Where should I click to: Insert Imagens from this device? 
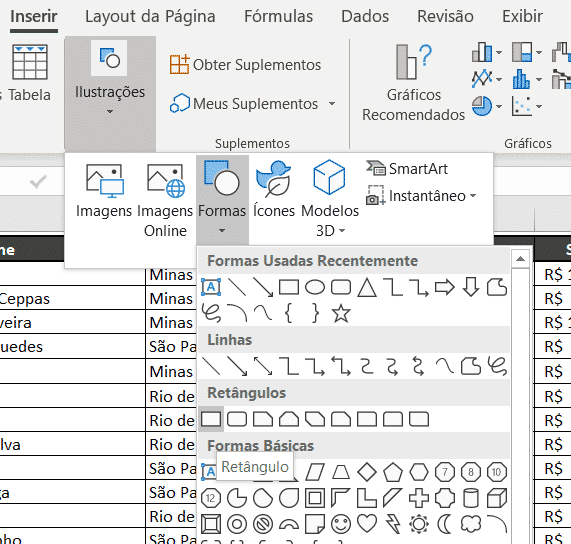click(x=104, y=191)
